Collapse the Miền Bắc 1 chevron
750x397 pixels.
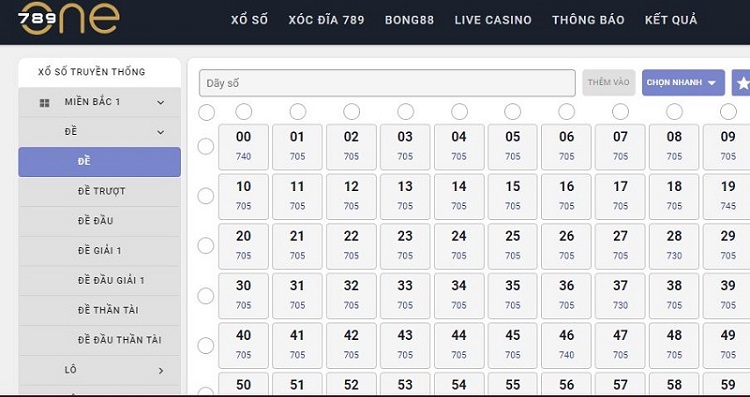[x=161, y=102]
